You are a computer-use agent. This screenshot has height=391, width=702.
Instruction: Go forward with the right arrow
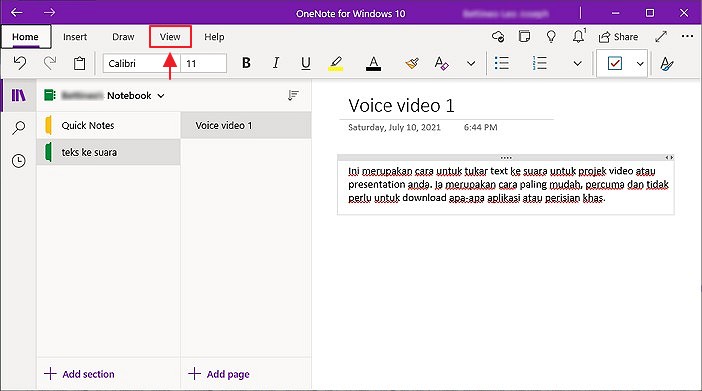click(49, 13)
